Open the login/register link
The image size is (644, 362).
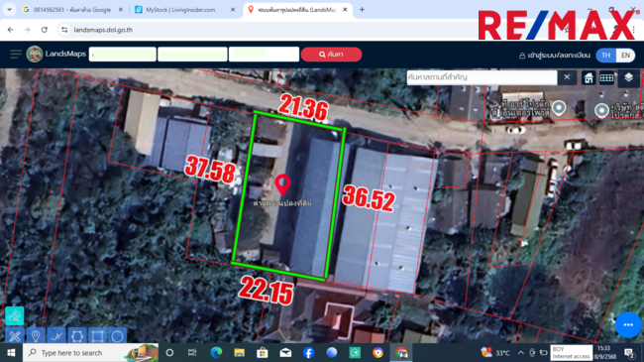click(555, 56)
